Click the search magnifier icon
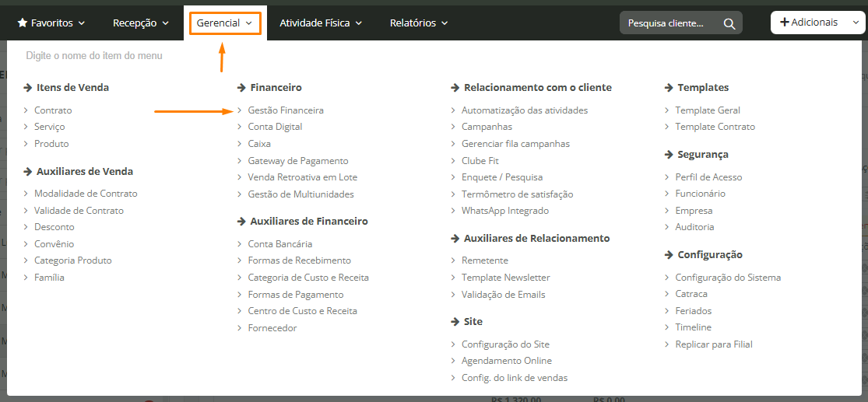 [729, 23]
